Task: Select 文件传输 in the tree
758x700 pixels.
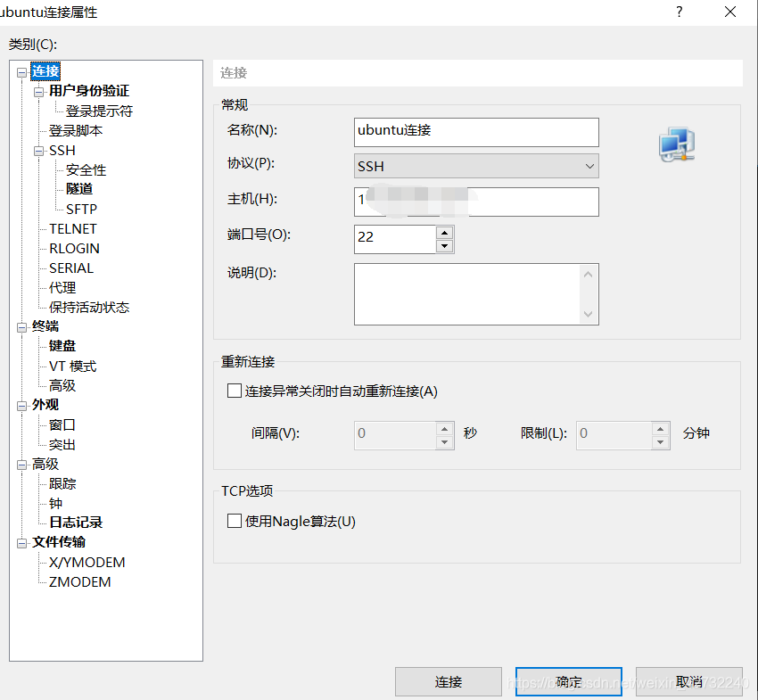Action: click(59, 542)
